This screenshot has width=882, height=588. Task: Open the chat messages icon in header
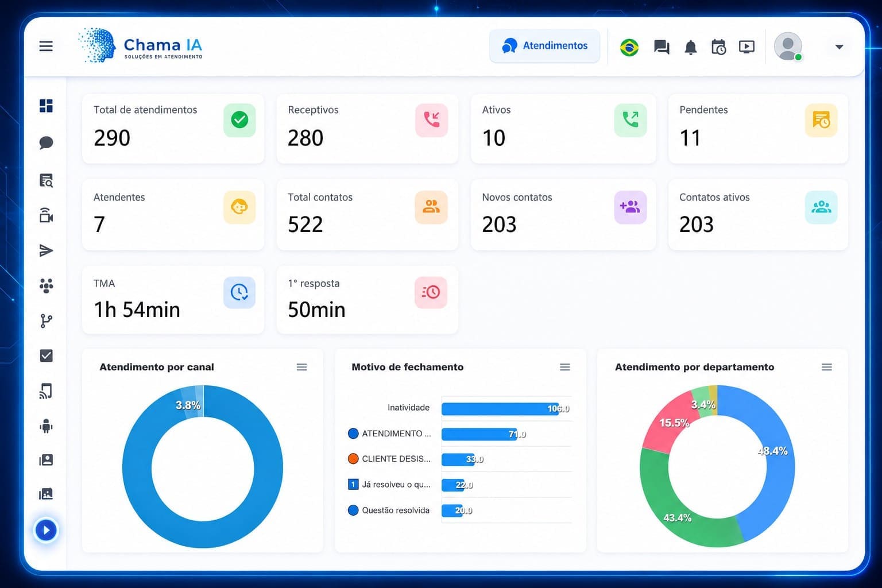click(x=661, y=47)
